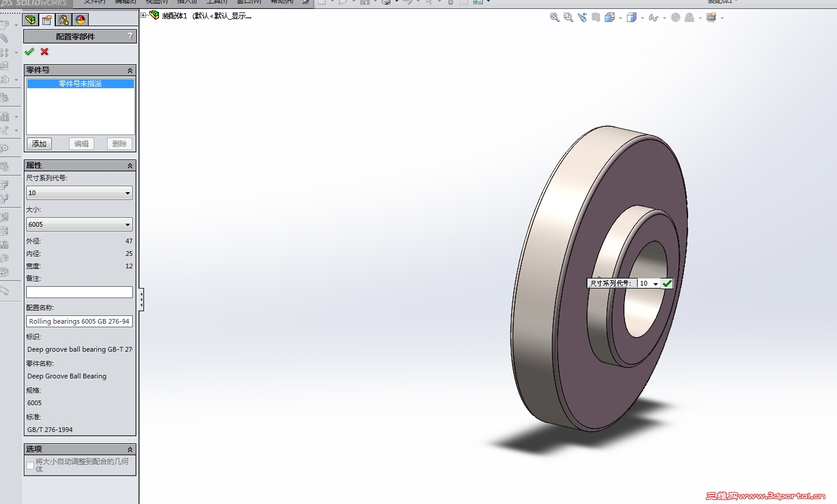
Task: Collapse the 零件号 section
Action: point(130,70)
